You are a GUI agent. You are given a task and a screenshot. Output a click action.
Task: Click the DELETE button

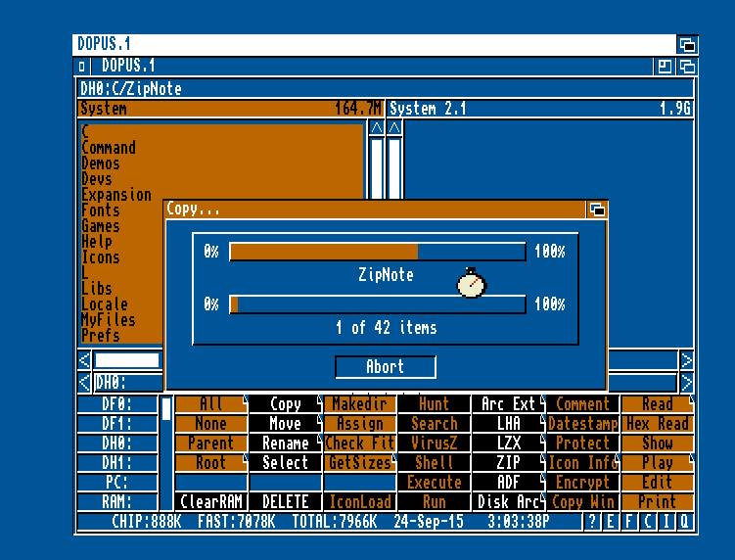[286, 502]
